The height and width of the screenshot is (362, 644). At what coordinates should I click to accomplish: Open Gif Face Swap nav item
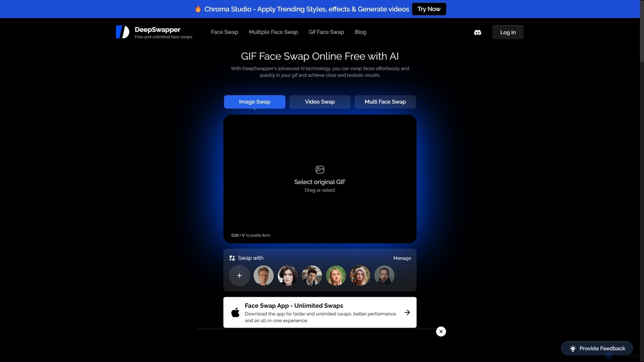[327, 32]
